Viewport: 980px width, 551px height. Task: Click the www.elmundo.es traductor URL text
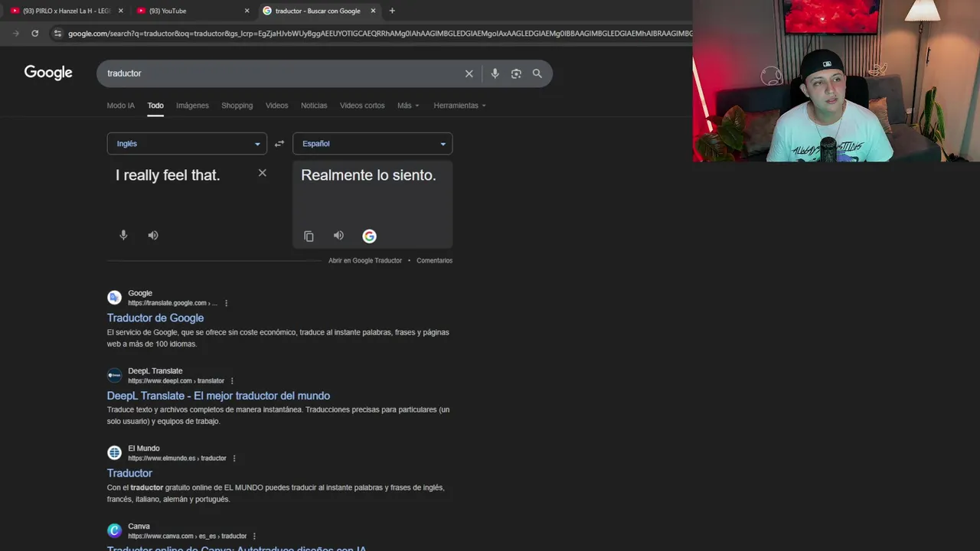click(177, 458)
